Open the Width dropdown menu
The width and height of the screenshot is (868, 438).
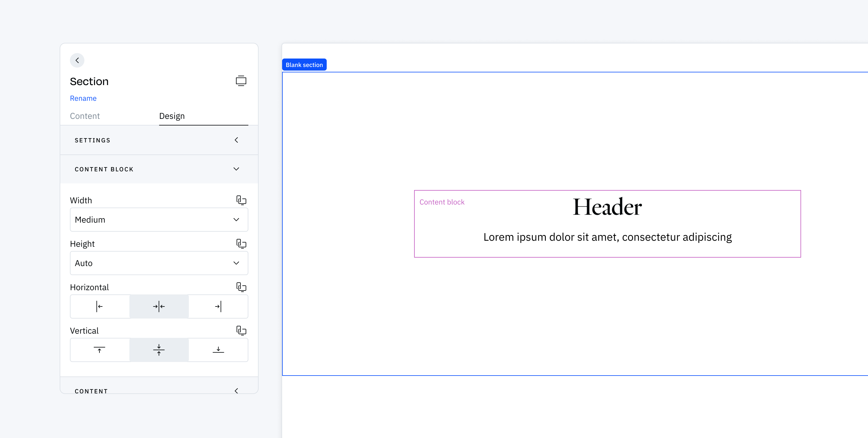[159, 219]
